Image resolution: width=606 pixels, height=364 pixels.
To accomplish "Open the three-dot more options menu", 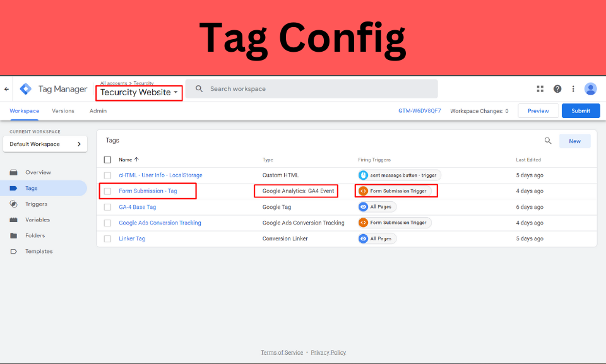I will pyautogui.click(x=573, y=89).
